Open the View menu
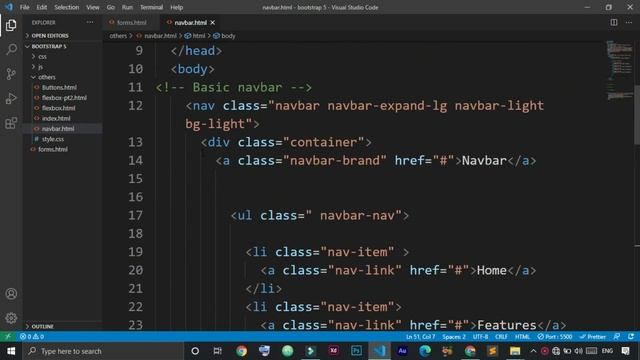This screenshot has width=640, height=360. [93, 7]
